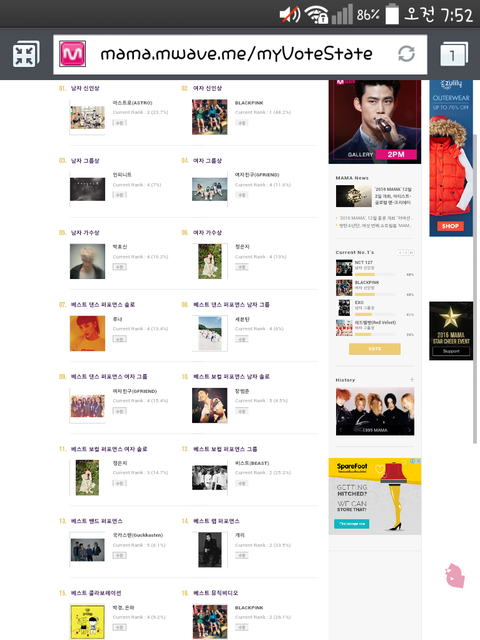Screen dimensions: 480x640
Task: Click the Support button on Star Cheer Event
Action: (x=451, y=351)
